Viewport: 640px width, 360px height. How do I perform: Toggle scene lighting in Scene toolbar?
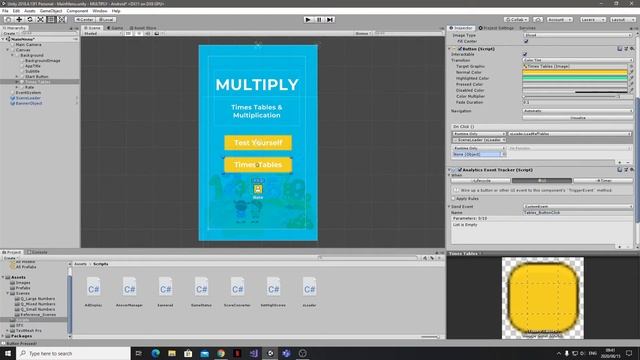(138, 33)
